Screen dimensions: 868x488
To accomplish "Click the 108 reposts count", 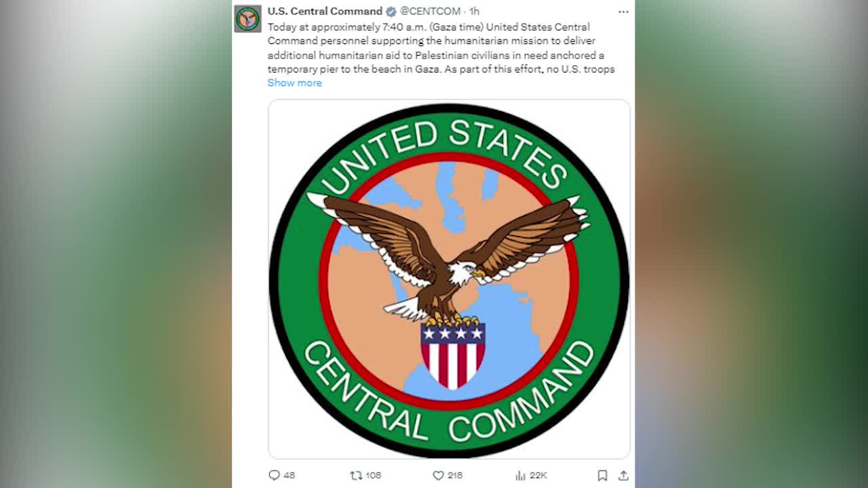I will tap(373, 475).
